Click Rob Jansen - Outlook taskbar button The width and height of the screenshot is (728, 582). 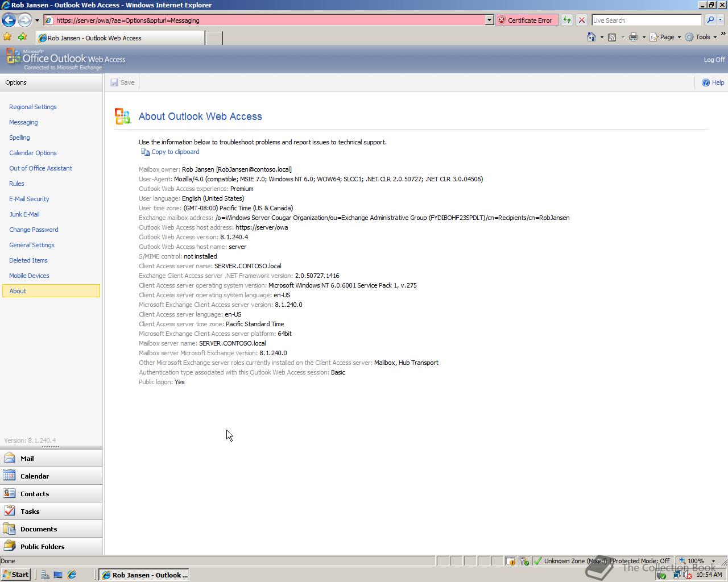(x=144, y=575)
